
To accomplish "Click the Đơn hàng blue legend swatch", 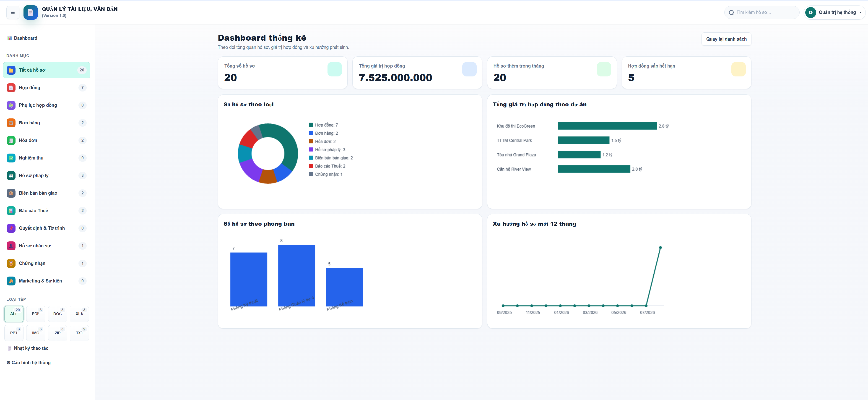I will pos(311,133).
